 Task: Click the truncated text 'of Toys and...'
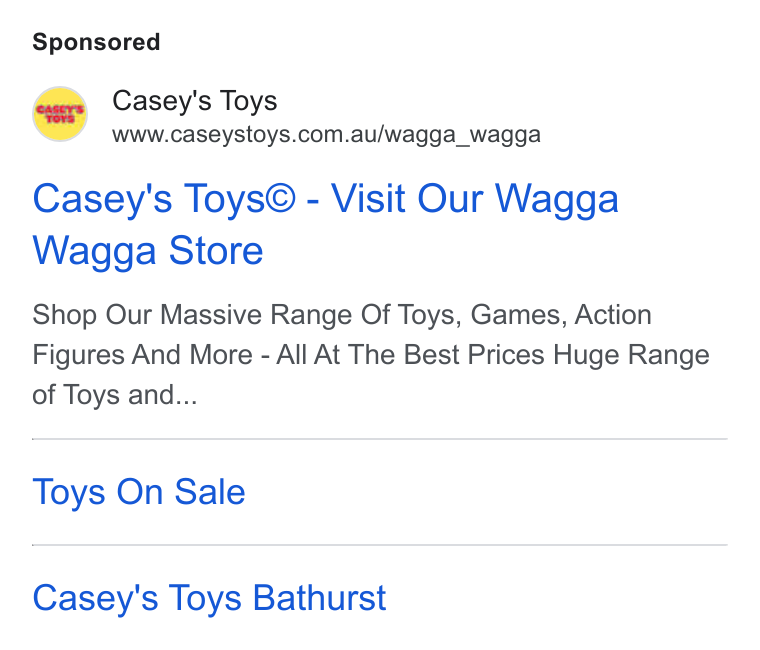click(115, 395)
